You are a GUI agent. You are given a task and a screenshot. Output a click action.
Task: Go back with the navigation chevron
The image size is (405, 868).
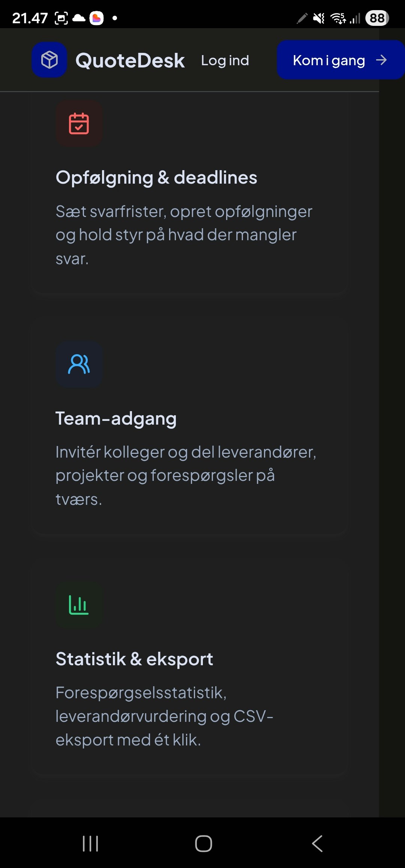click(317, 844)
